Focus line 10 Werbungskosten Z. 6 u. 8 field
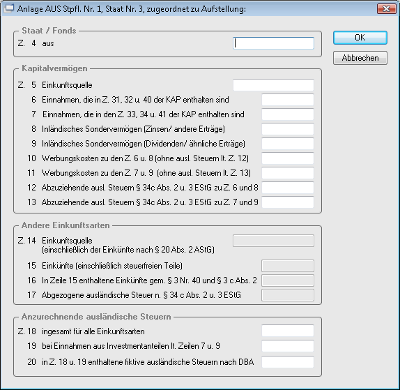 288,158
